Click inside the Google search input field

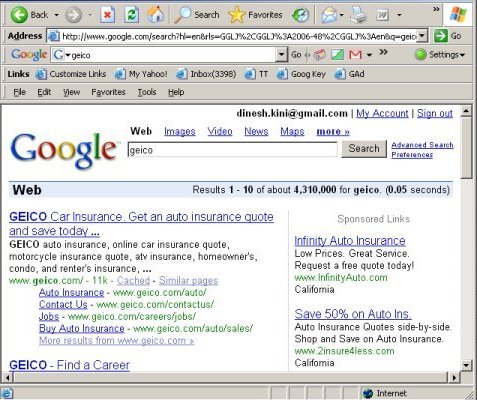233,150
